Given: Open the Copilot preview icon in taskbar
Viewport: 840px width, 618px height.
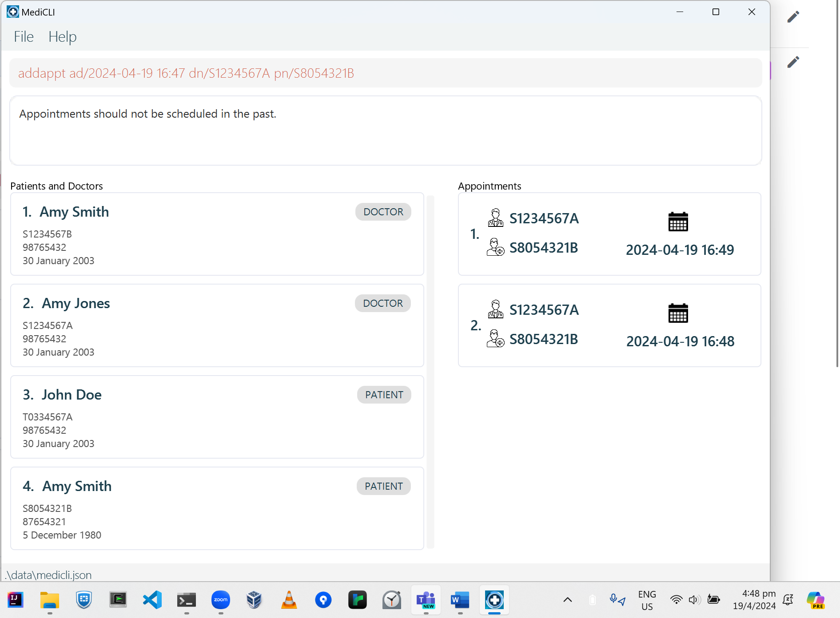Looking at the screenshot, I should 816,600.
